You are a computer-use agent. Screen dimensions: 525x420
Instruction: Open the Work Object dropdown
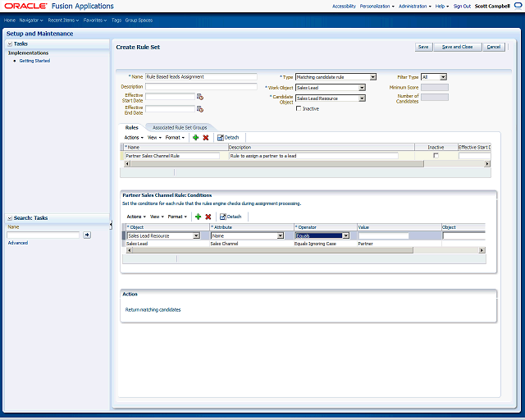click(362, 88)
